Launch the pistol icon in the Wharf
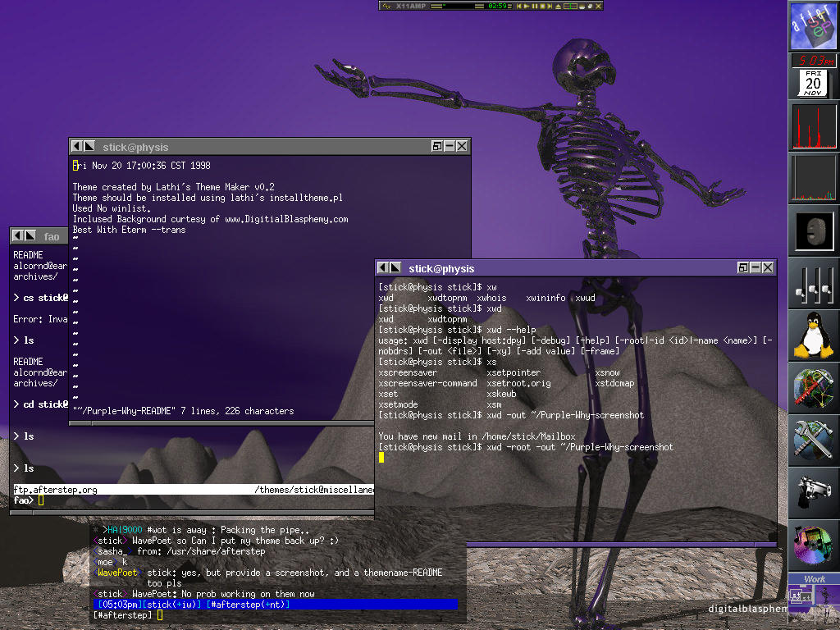 [x=813, y=491]
